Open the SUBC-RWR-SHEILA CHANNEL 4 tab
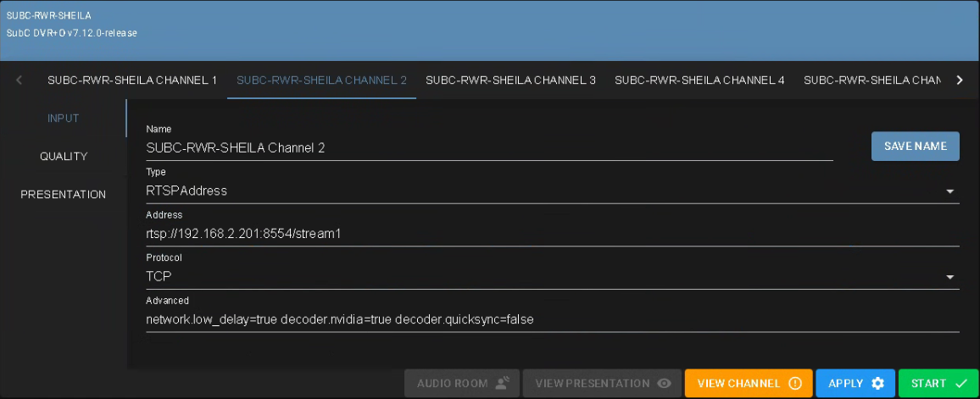980x399 pixels. coord(699,80)
